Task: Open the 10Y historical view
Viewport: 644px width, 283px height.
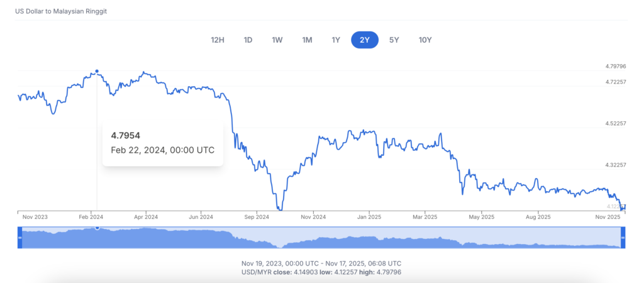Action: pyautogui.click(x=425, y=40)
